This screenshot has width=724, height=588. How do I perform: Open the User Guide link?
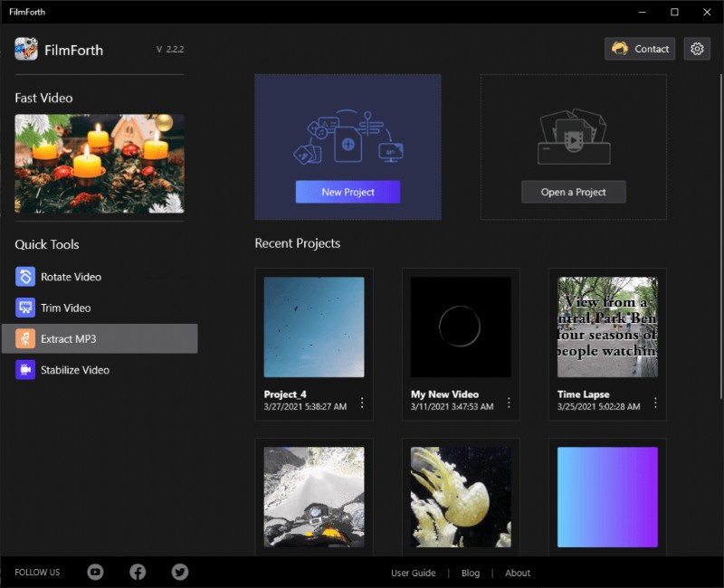pyautogui.click(x=414, y=573)
